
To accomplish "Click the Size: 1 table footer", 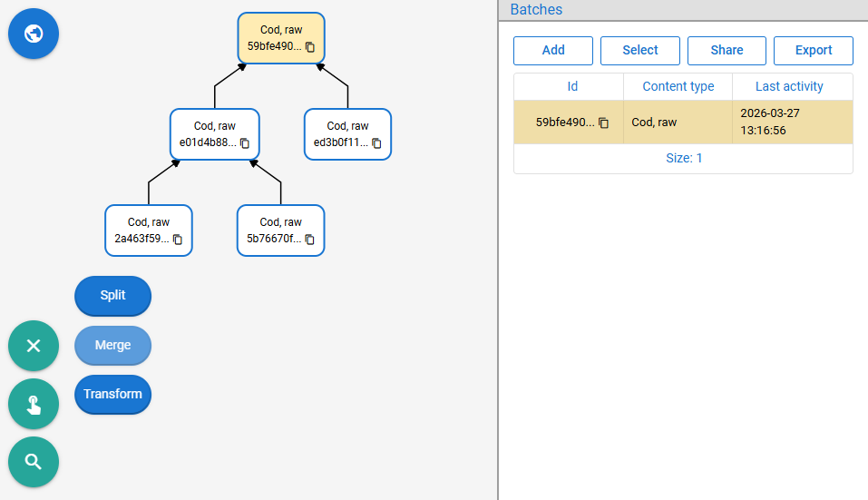I will (683, 159).
